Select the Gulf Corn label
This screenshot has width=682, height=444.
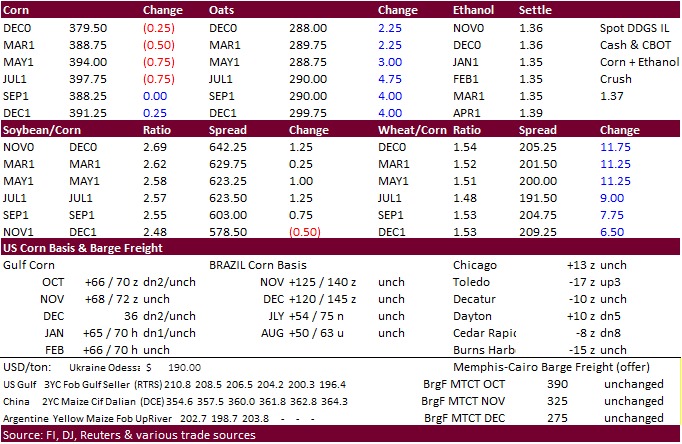tap(31, 265)
